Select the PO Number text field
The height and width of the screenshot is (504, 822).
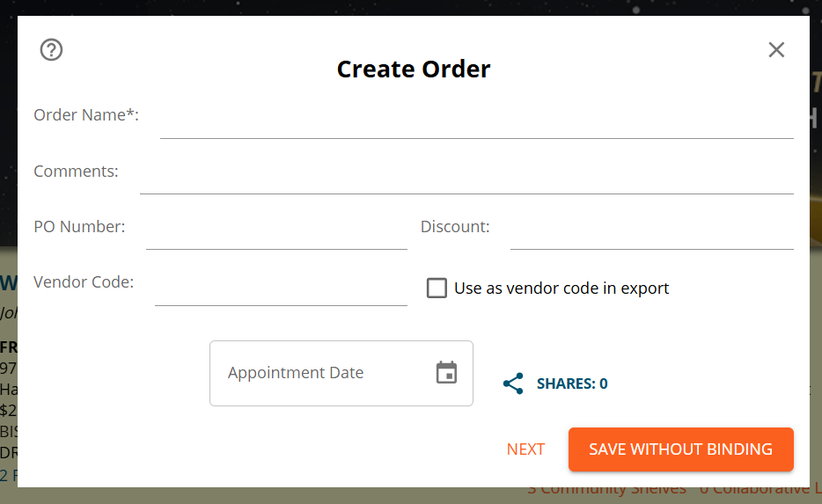(276, 234)
